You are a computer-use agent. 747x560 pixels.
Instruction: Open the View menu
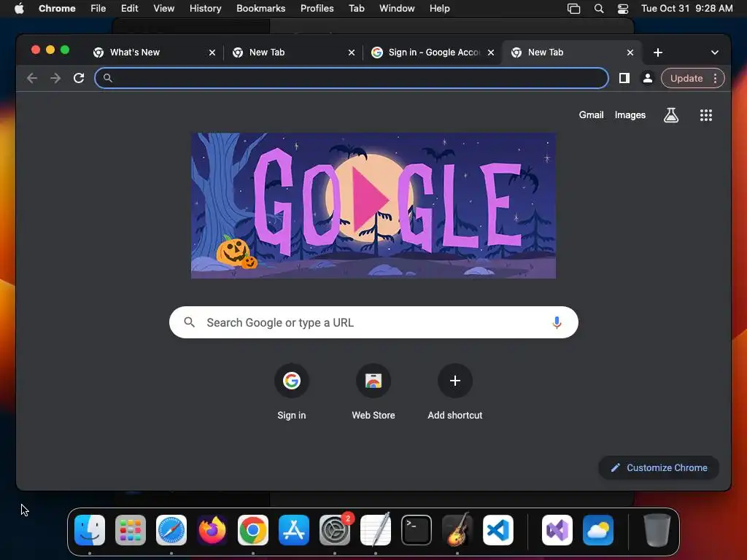pos(163,9)
